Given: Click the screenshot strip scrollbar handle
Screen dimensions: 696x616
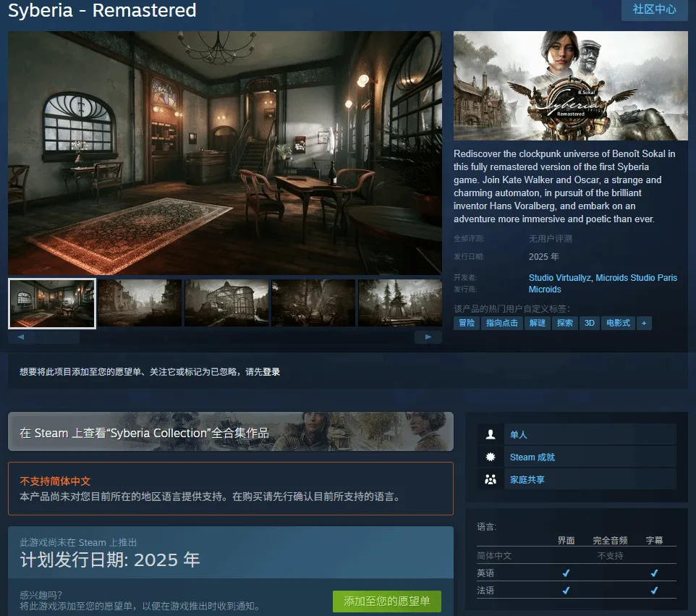Looking at the screenshot, I should 58,337.
